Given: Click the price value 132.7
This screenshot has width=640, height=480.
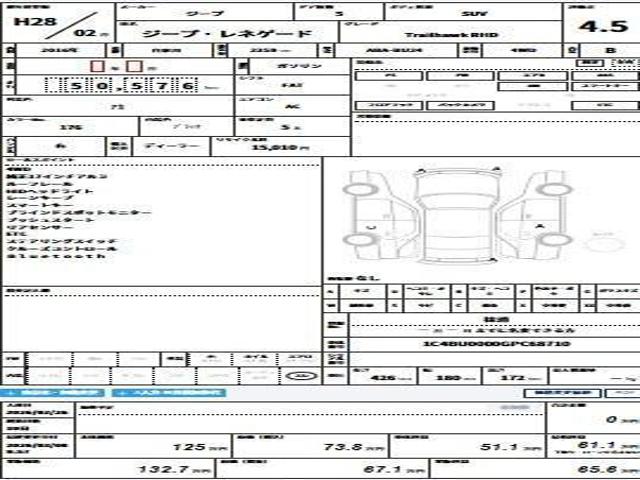Looking at the screenshot, I should pyautogui.click(x=164, y=469).
